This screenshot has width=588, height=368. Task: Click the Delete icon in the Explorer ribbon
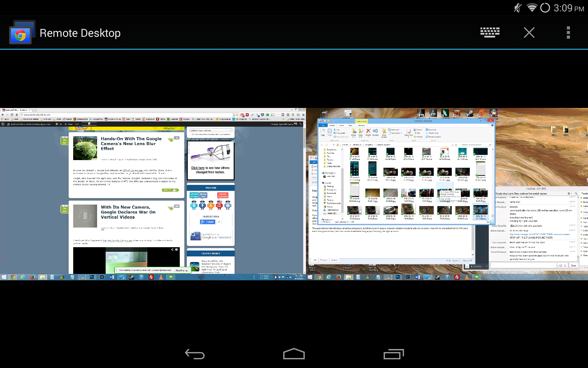[x=368, y=132]
